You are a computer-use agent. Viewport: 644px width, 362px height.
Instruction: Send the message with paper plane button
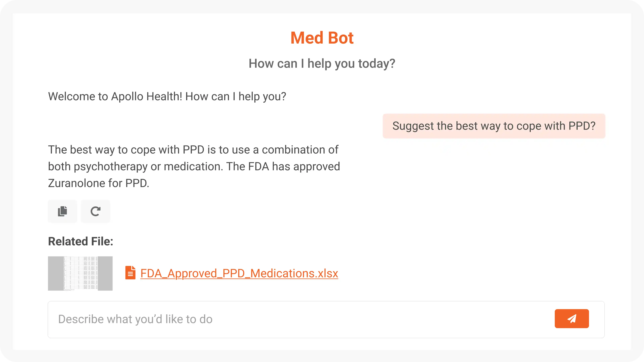(x=572, y=319)
